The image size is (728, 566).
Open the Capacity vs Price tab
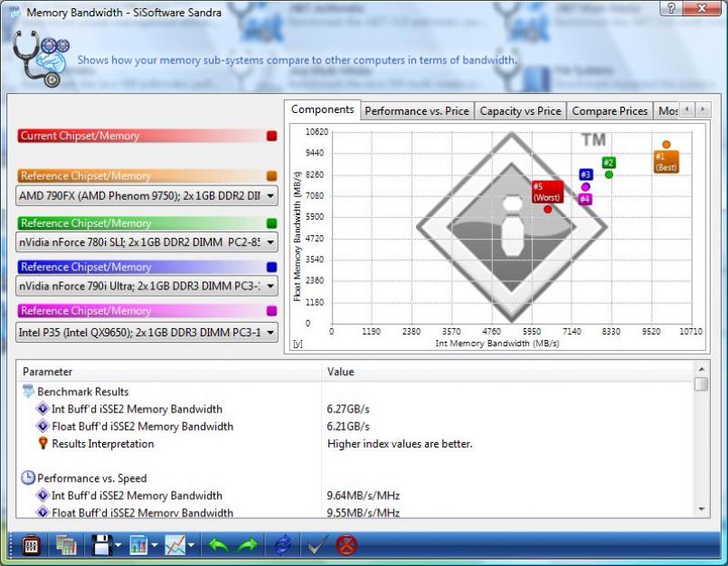[520, 111]
